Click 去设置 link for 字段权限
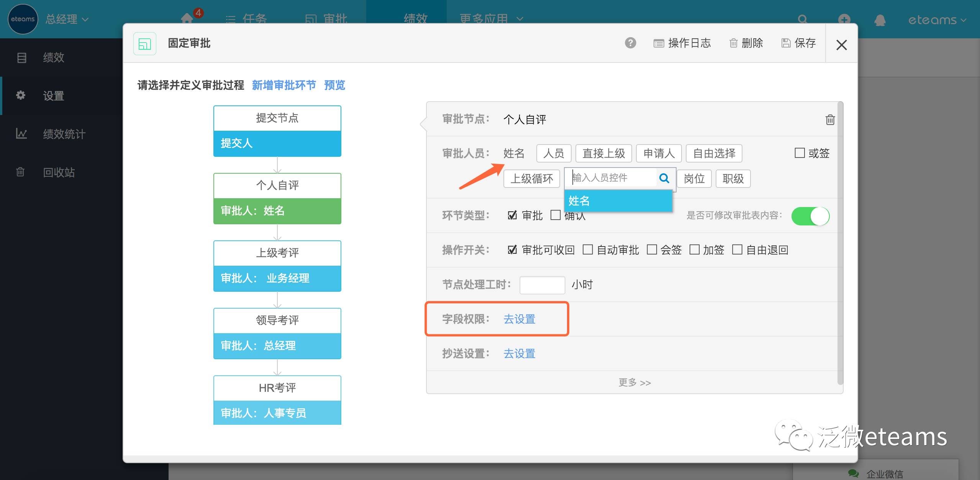The height and width of the screenshot is (480, 980). tap(519, 319)
